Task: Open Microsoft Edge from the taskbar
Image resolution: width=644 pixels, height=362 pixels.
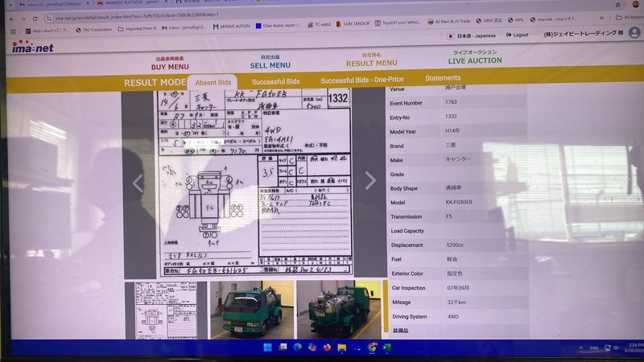Action: click(x=297, y=348)
